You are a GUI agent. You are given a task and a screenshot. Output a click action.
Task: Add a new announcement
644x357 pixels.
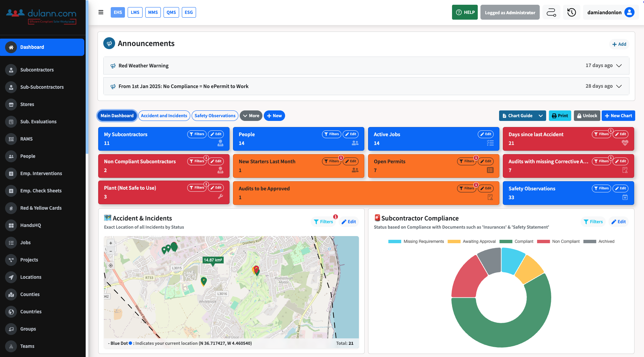coord(619,44)
